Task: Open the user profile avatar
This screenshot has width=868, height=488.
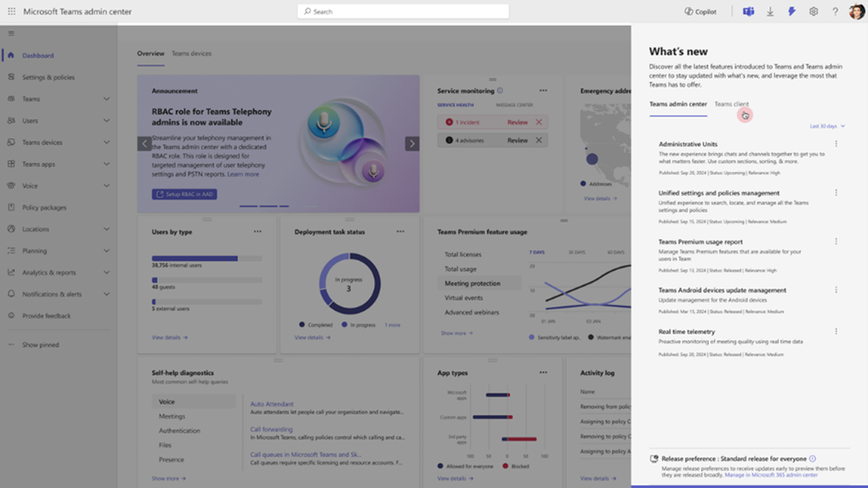Action: point(857,11)
